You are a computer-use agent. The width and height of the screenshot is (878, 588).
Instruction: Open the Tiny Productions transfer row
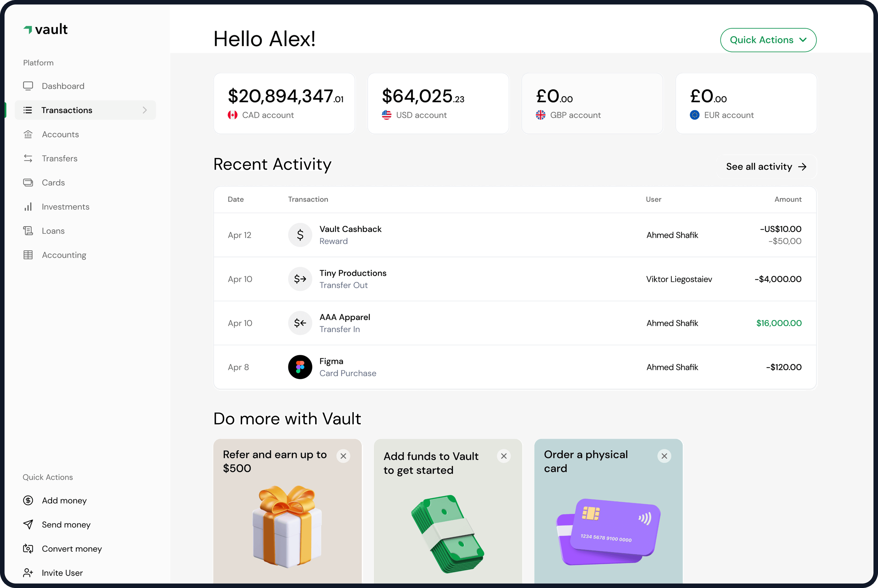point(515,279)
